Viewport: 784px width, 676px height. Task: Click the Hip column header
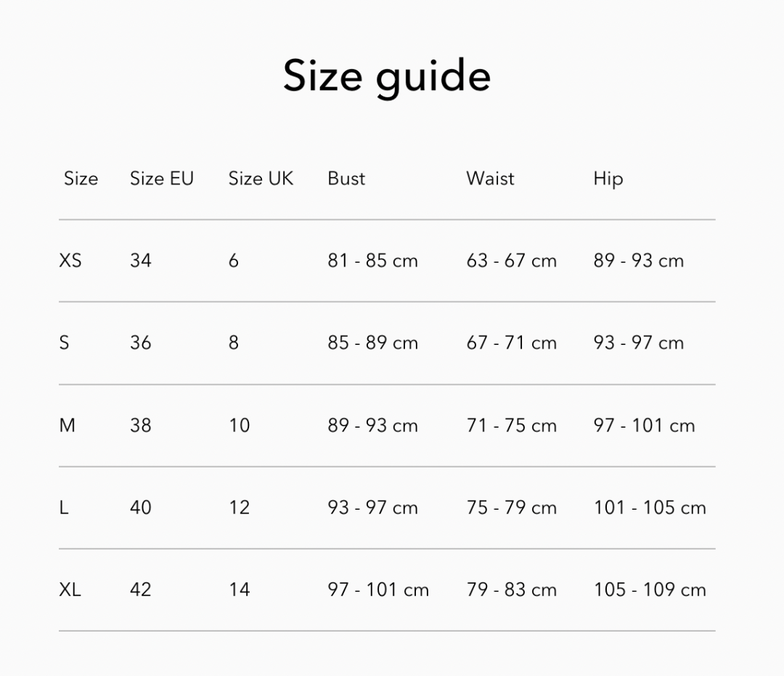click(608, 179)
